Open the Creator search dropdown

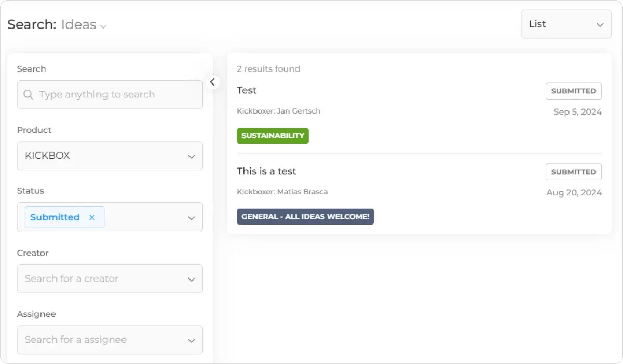110,278
